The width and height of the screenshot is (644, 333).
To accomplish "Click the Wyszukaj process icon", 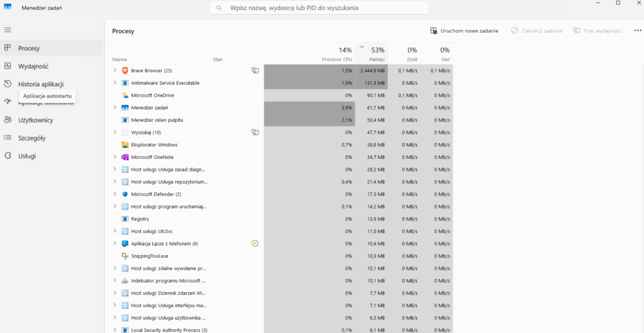I will [x=125, y=133].
